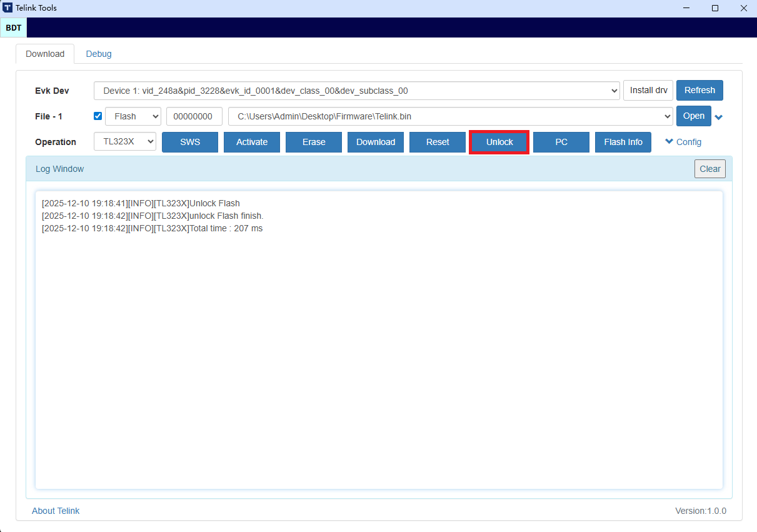Viewport: 757px width, 532px height.
Task: Open the Evk Dev device dropdown
Action: click(356, 91)
